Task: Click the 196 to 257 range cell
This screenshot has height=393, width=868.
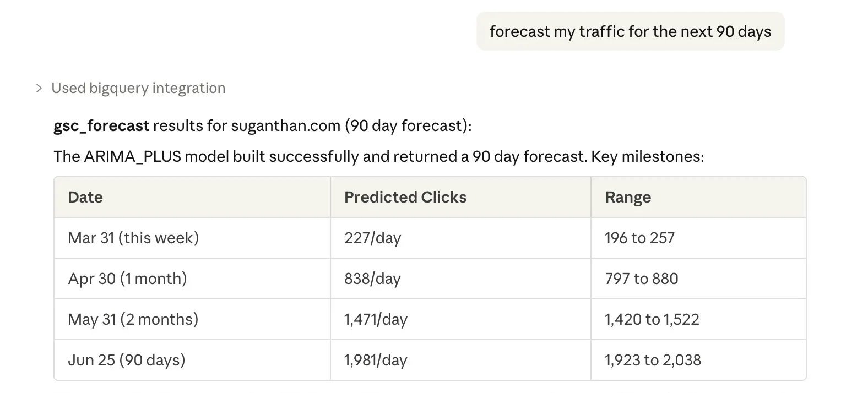Action: coord(639,238)
